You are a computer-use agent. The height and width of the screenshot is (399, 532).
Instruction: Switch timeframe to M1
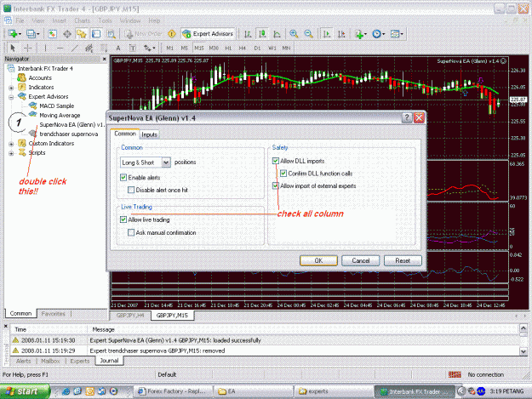(x=170, y=48)
